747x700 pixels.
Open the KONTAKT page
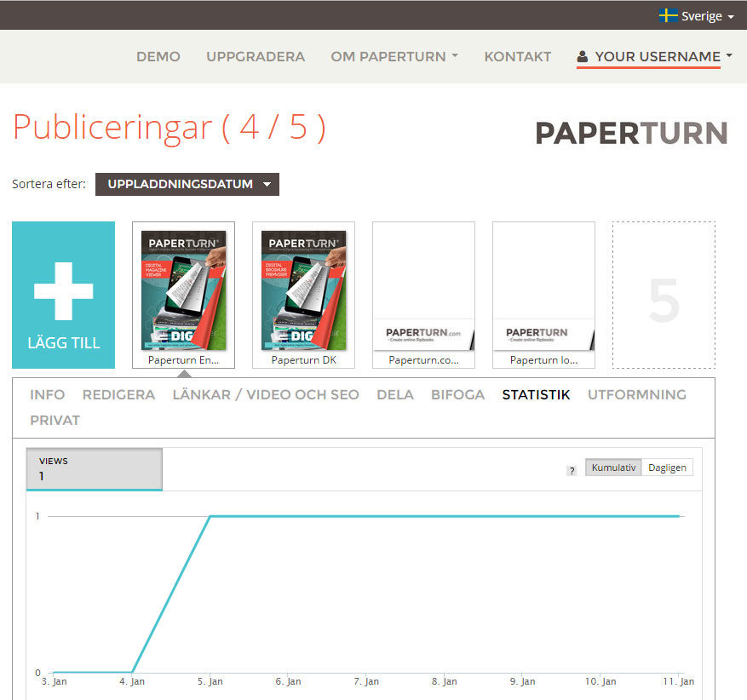[517, 57]
